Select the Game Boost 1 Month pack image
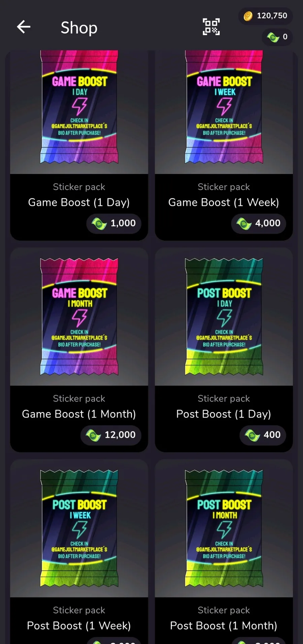 [79, 317]
